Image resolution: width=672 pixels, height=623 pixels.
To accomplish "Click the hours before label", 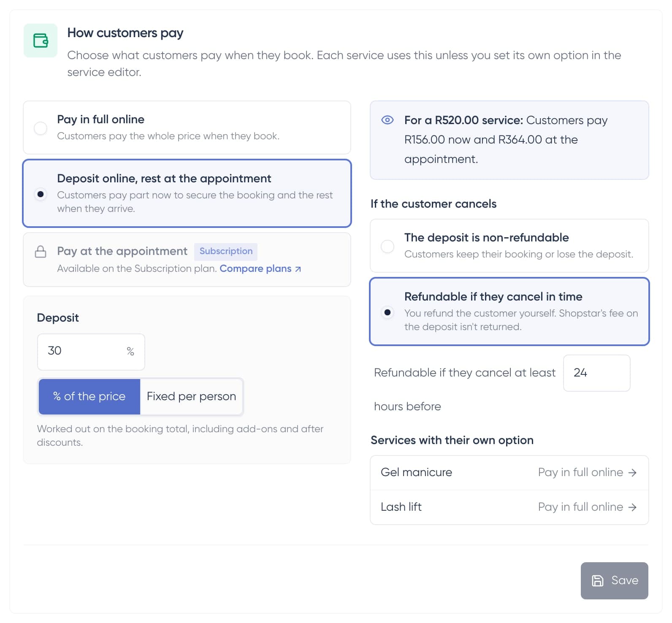I will click(x=407, y=406).
